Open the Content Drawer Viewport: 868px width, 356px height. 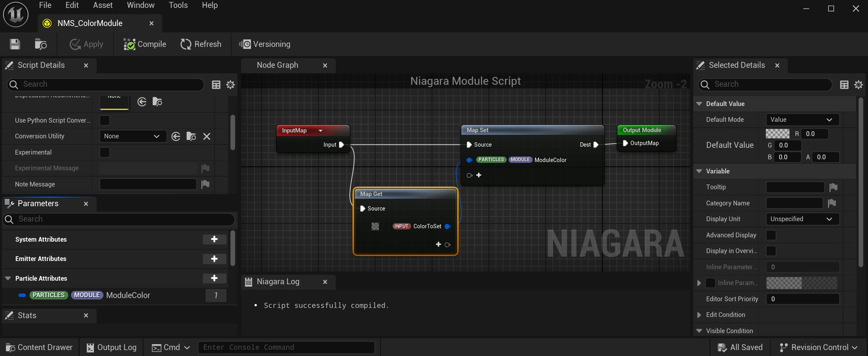pos(39,347)
